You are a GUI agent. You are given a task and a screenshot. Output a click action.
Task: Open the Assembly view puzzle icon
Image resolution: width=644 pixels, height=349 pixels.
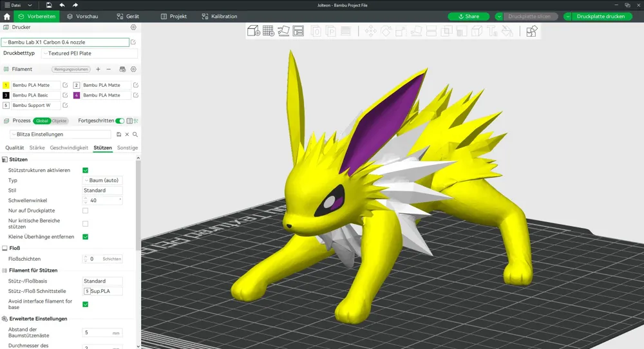click(x=531, y=31)
